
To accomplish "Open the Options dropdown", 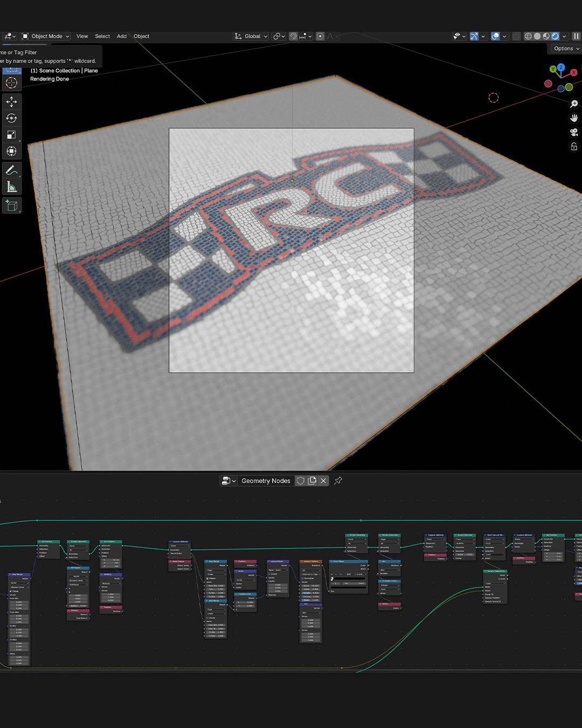I will (x=566, y=49).
